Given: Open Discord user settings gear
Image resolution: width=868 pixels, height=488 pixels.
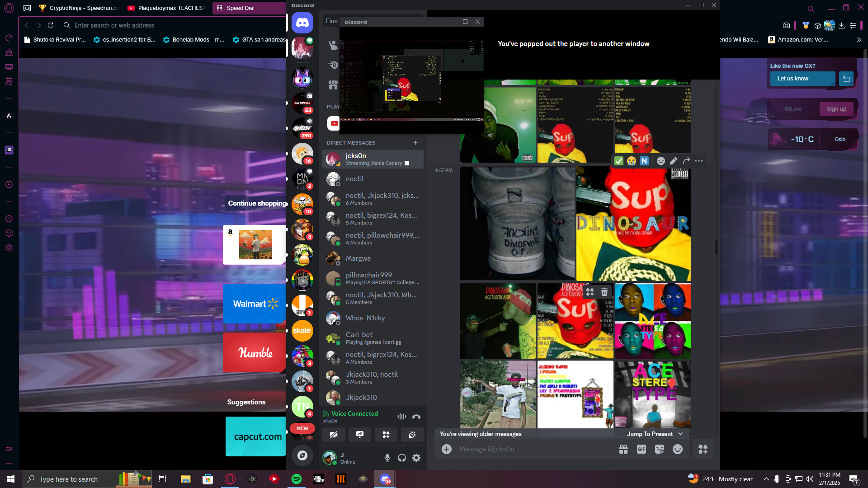Looking at the screenshot, I should click(x=416, y=458).
